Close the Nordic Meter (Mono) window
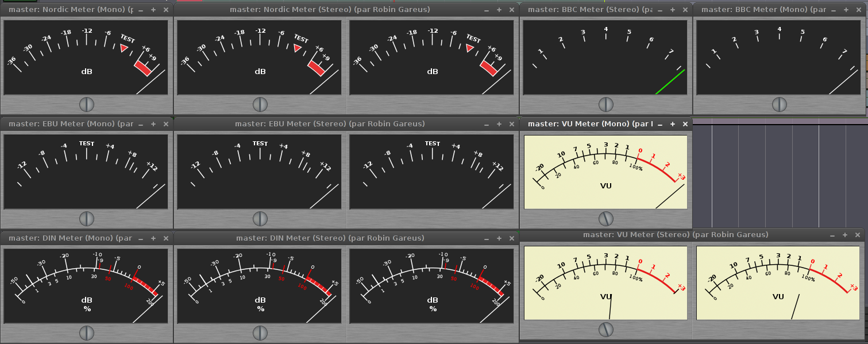 166,10
